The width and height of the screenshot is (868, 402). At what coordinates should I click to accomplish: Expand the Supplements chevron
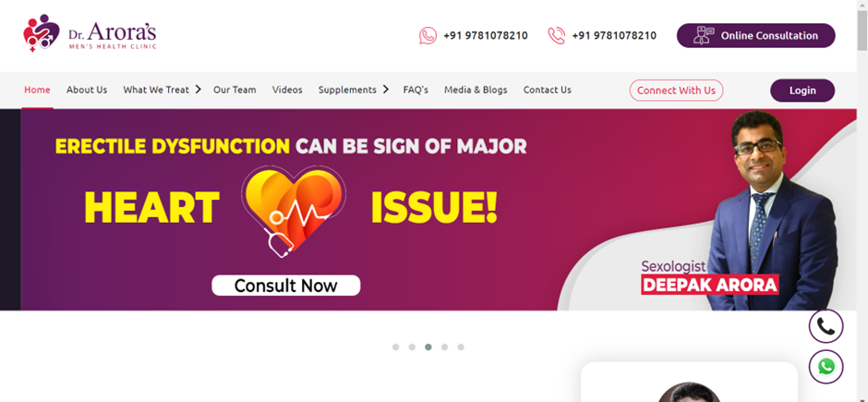(385, 90)
